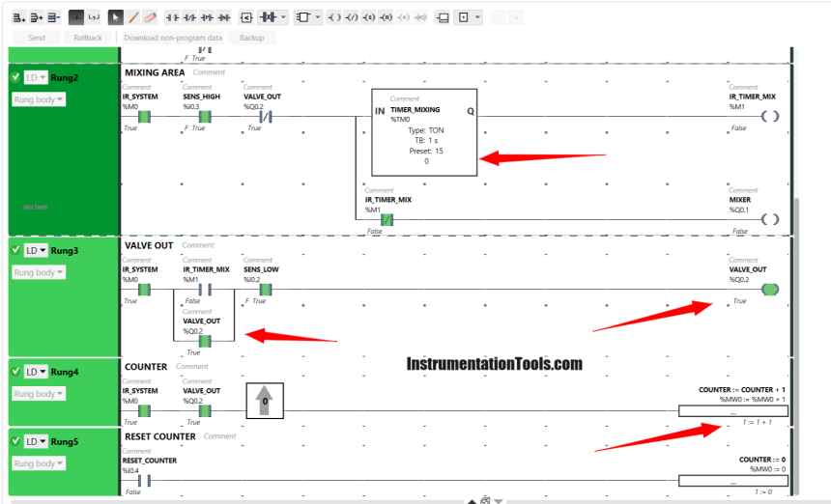Click the insert rung icon

[37, 17]
